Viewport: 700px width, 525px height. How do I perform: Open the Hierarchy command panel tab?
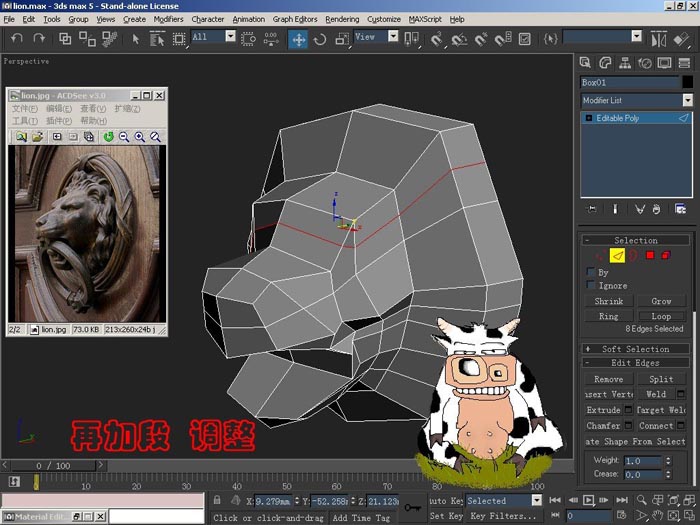[x=625, y=63]
